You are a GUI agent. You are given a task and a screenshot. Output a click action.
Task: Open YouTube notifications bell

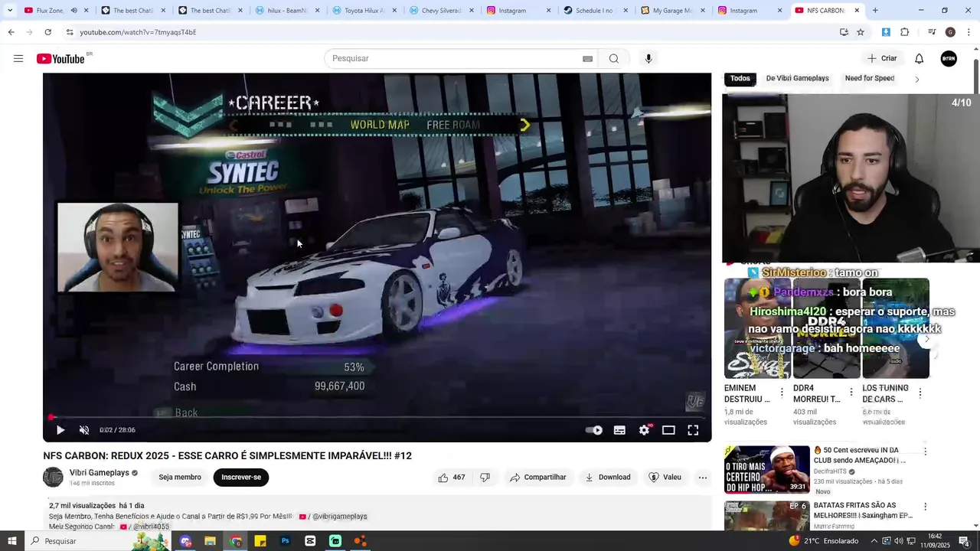(x=920, y=59)
